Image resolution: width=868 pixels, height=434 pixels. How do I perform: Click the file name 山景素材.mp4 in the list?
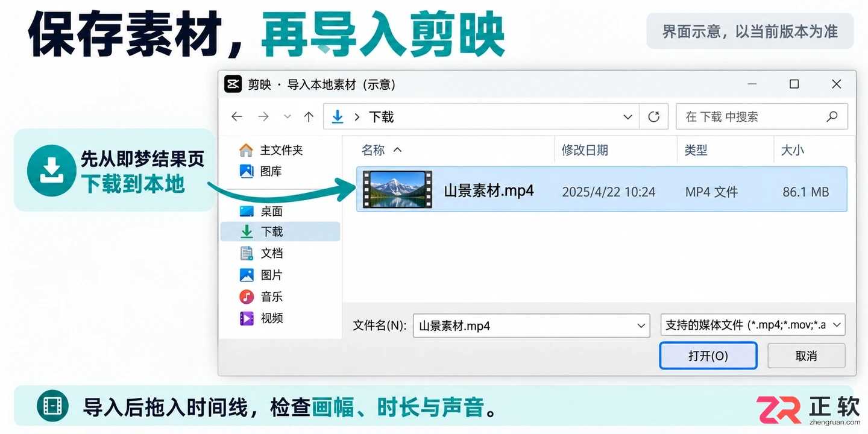[x=489, y=191]
